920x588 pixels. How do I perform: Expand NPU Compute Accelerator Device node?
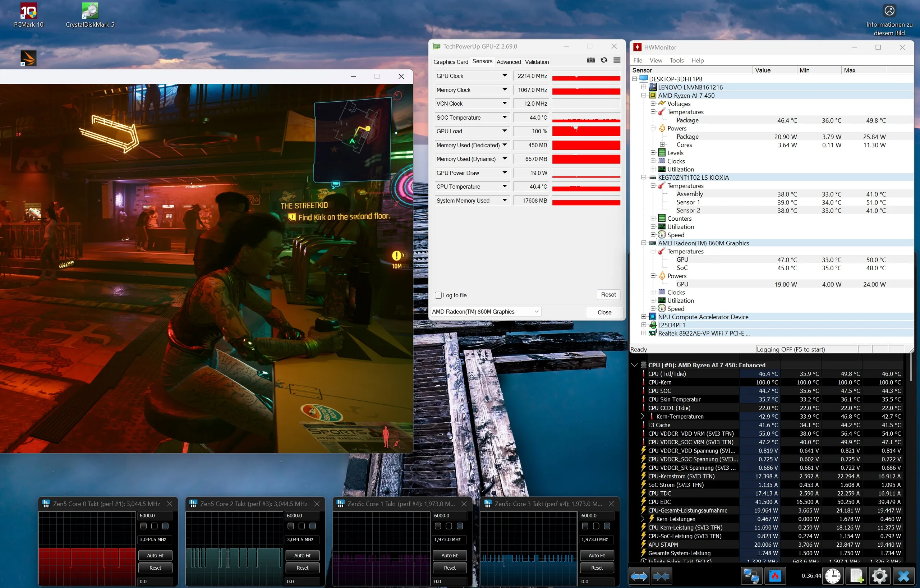click(x=644, y=317)
